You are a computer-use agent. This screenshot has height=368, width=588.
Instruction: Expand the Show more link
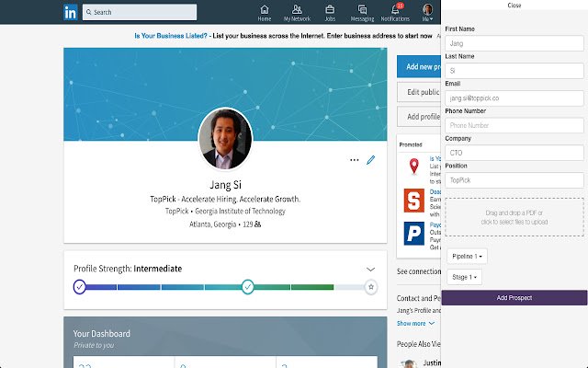click(x=415, y=323)
